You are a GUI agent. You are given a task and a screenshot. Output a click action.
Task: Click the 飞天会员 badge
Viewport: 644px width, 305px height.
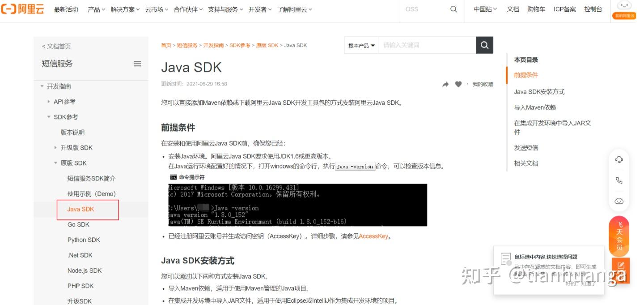tap(619, 236)
